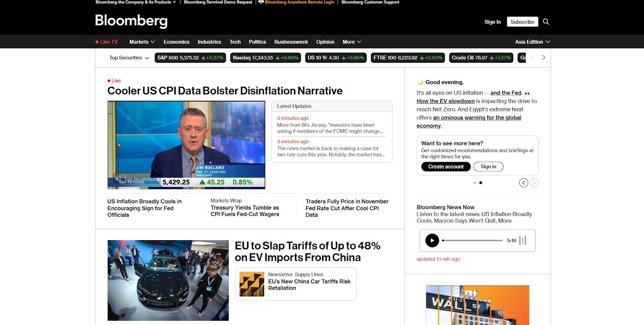Open Cooler US CPI Data headline

click(225, 91)
